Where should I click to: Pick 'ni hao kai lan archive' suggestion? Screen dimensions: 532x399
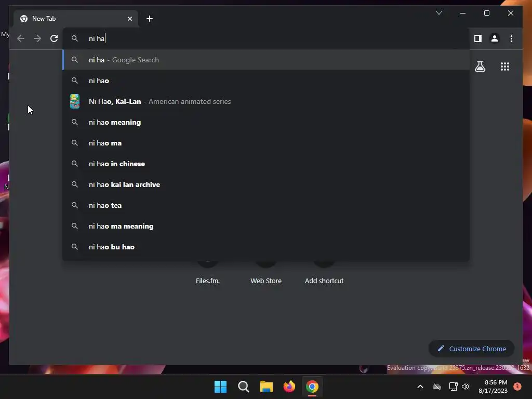[x=266, y=184]
